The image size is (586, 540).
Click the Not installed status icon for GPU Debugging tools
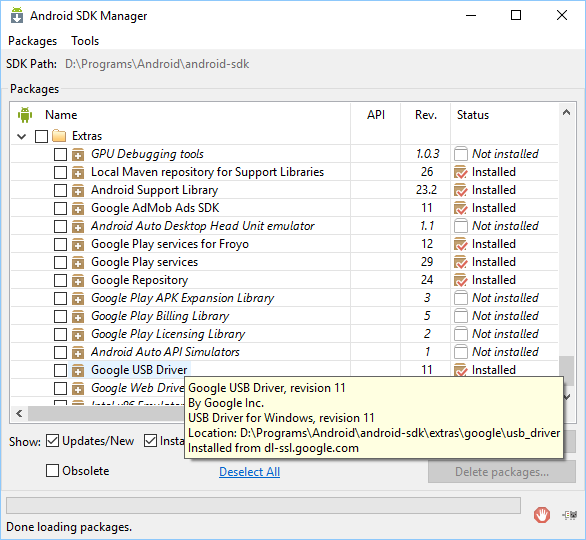[460, 154]
